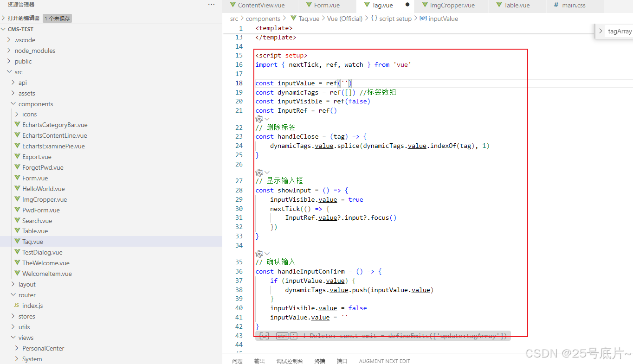Collapse the components folder
This screenshot has height=364, width=633.
pos(13,104)
